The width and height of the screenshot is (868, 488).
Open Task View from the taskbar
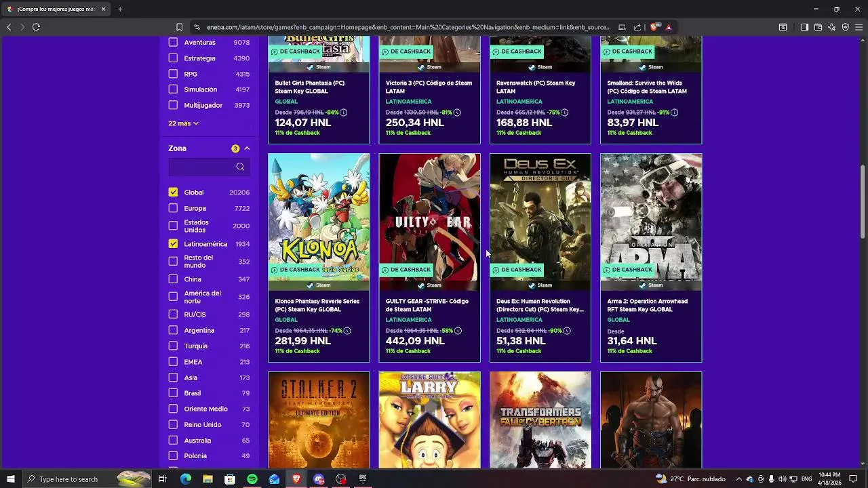(x=163, y=479)
